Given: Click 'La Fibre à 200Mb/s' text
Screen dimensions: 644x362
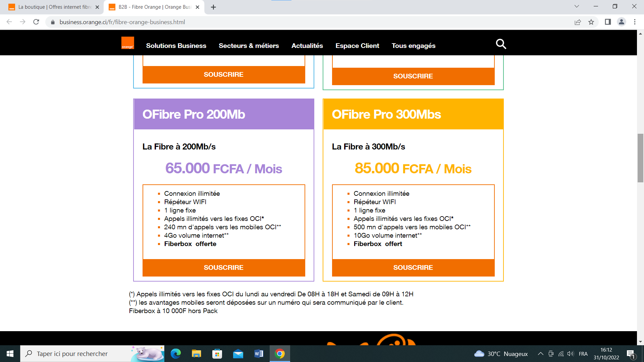Looking at the screenshot, I should [179, 146].
